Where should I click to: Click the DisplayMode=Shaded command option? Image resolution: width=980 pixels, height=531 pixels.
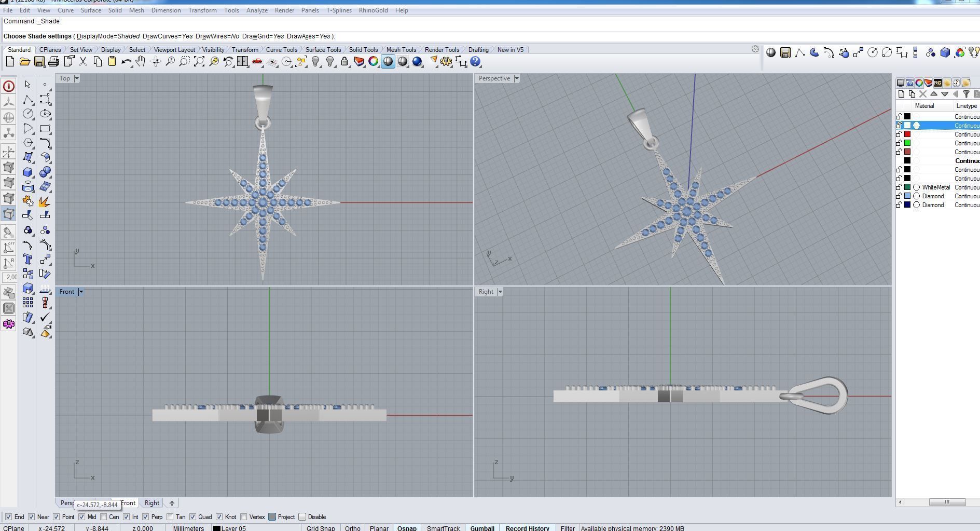108,36
